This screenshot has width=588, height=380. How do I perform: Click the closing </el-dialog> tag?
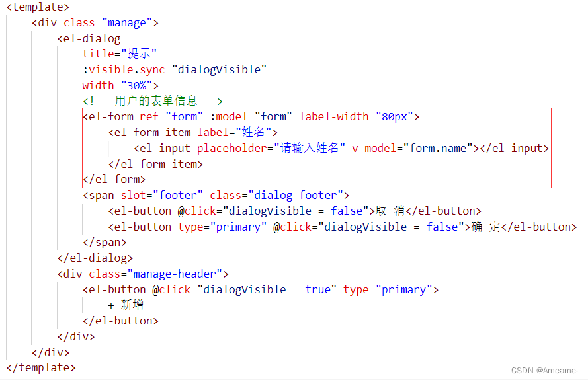[95, 258]
